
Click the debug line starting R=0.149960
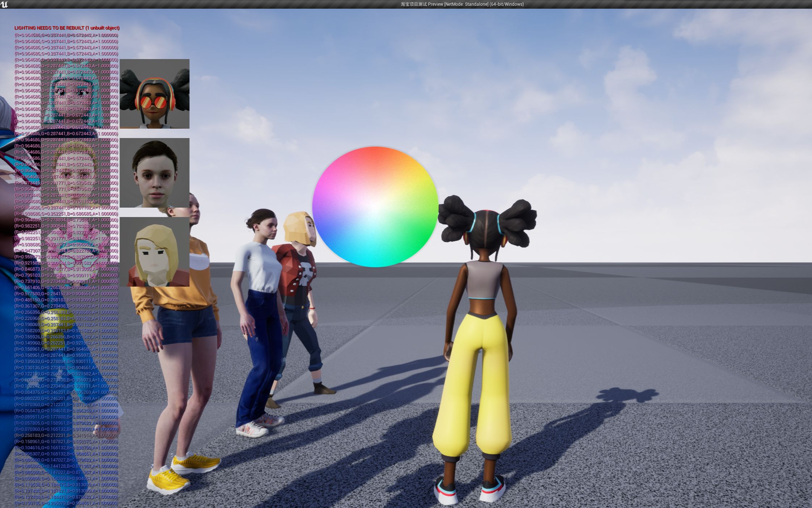66,343
